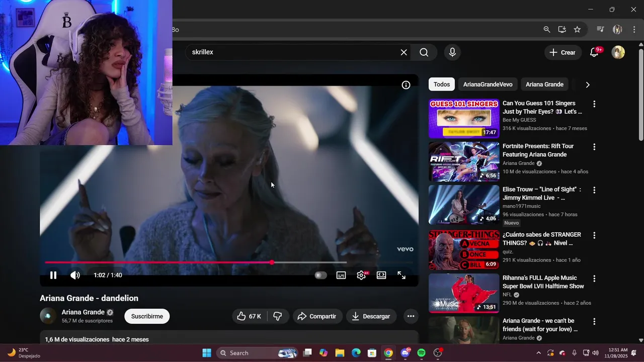Click Suscribirme button
The height and width of the screenshot is (362, 644).
click(147, 316)
